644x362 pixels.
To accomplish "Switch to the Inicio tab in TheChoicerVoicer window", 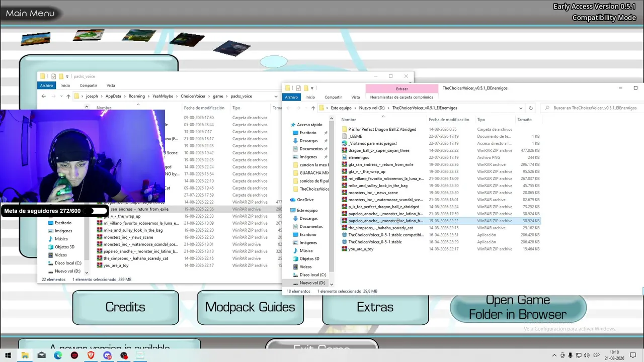I will 310,97.
